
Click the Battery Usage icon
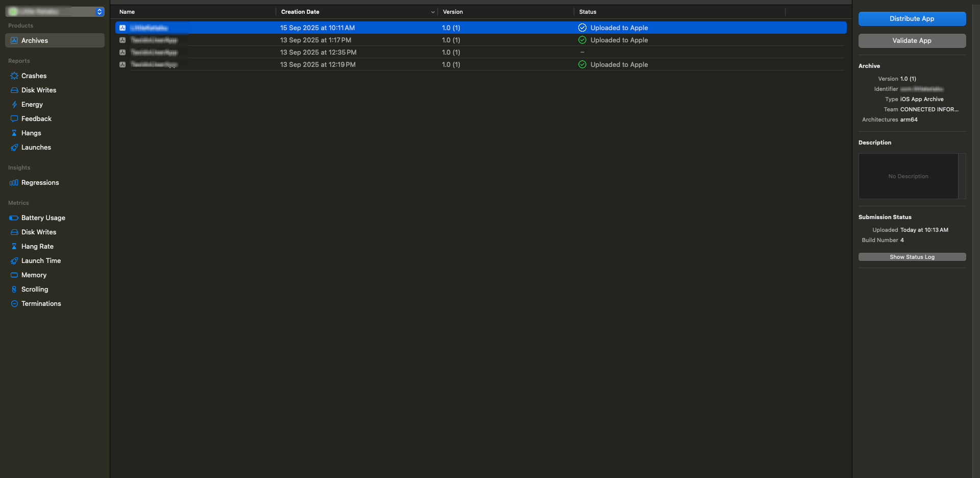(14, 218)
